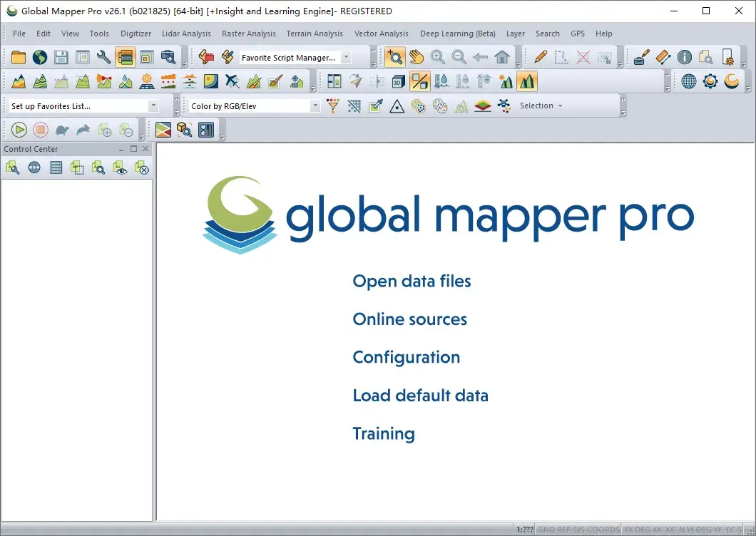Open the Terrain Analysis menu
The height and width of the screenshot is (536, 756).
[x=315, y=33]
